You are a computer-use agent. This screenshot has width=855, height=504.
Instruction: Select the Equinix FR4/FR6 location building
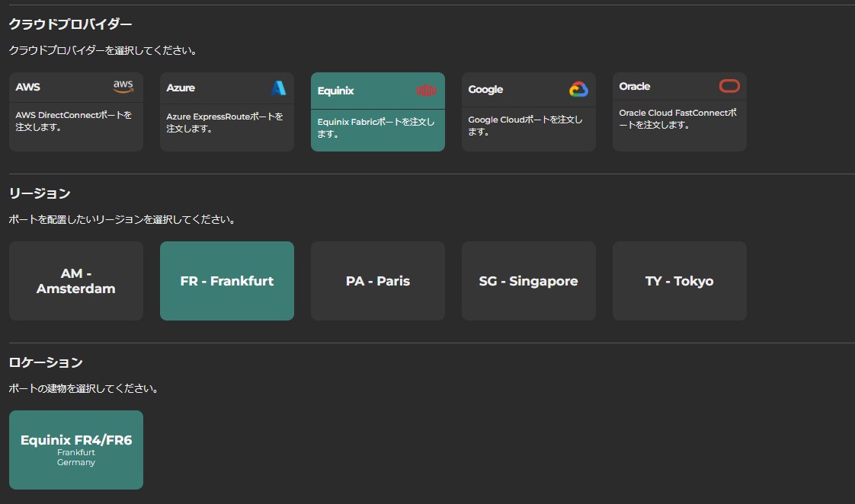click(x=76, y=450)
